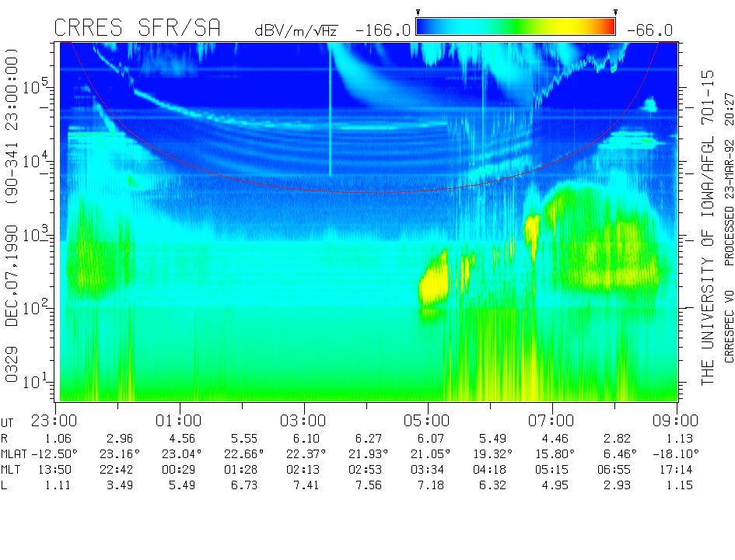Click the MLAT row header

click(15, 453)
